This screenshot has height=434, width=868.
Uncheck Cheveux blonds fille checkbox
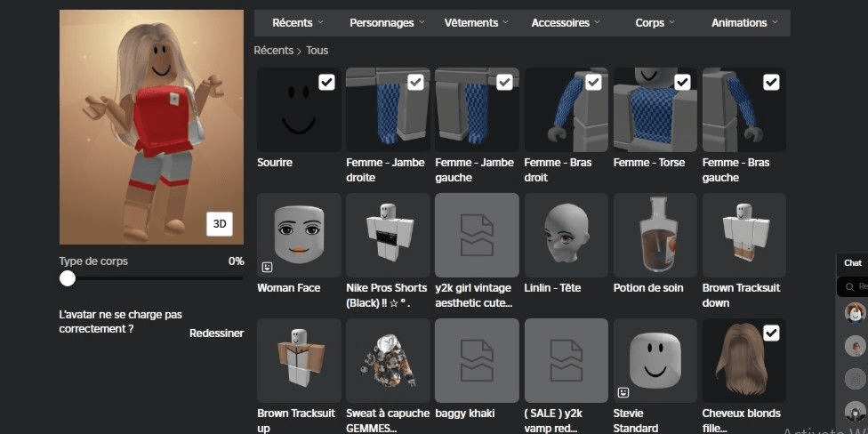[x=771, y=334]
